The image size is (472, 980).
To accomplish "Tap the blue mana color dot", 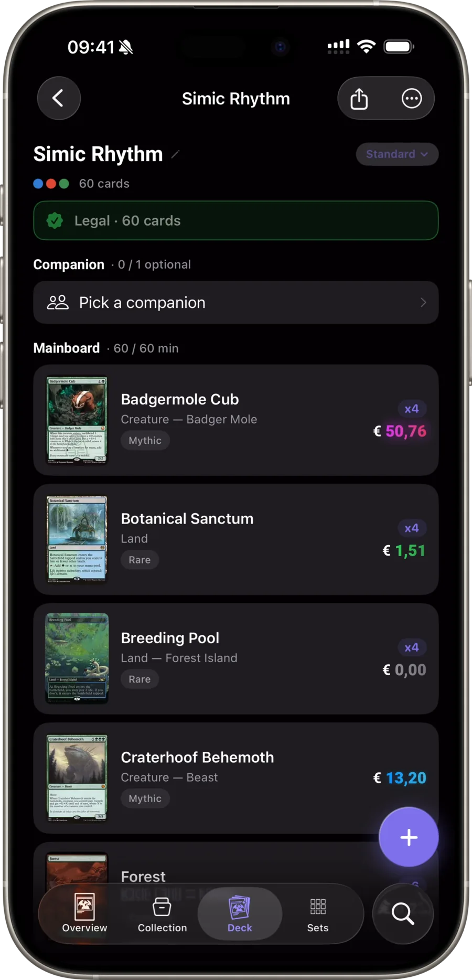I will [38, 184].
